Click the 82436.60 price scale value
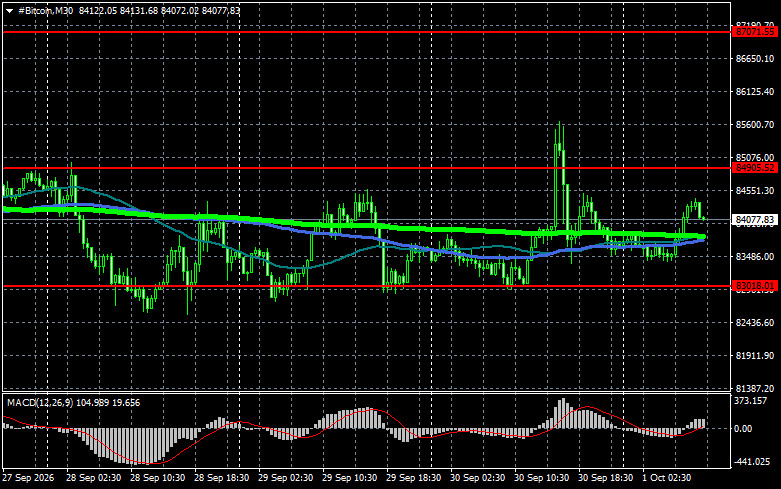The height and width of the screenshot is (489, 781). (755, 323)
